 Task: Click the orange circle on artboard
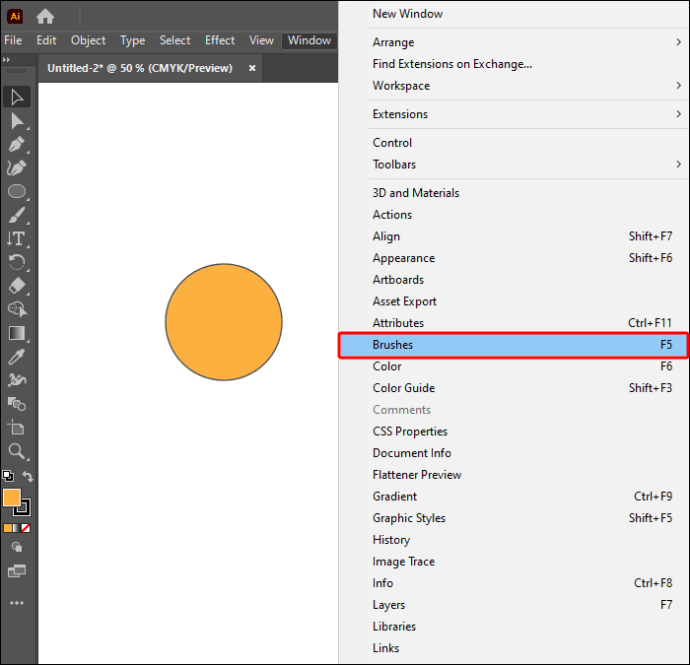tap(224, 322)
